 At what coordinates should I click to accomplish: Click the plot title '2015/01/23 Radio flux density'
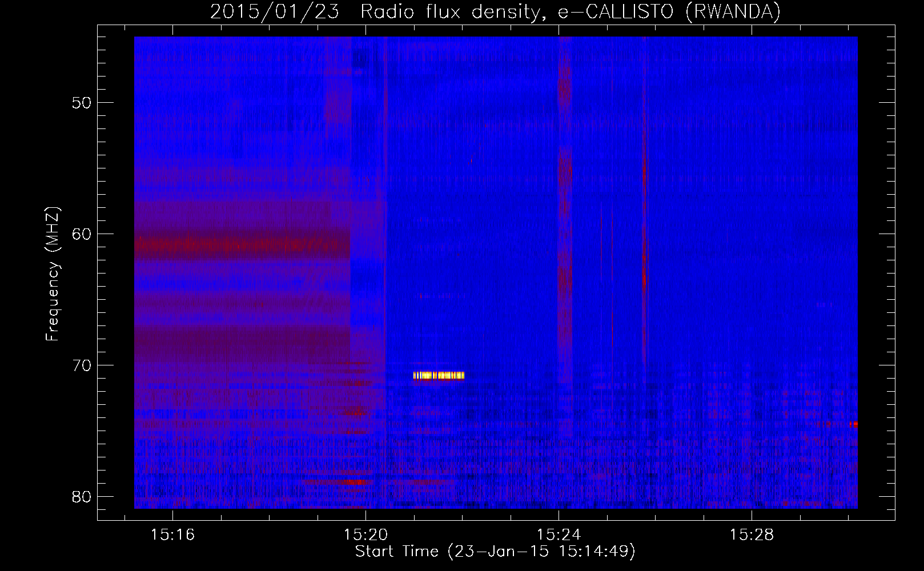(495, 11)
